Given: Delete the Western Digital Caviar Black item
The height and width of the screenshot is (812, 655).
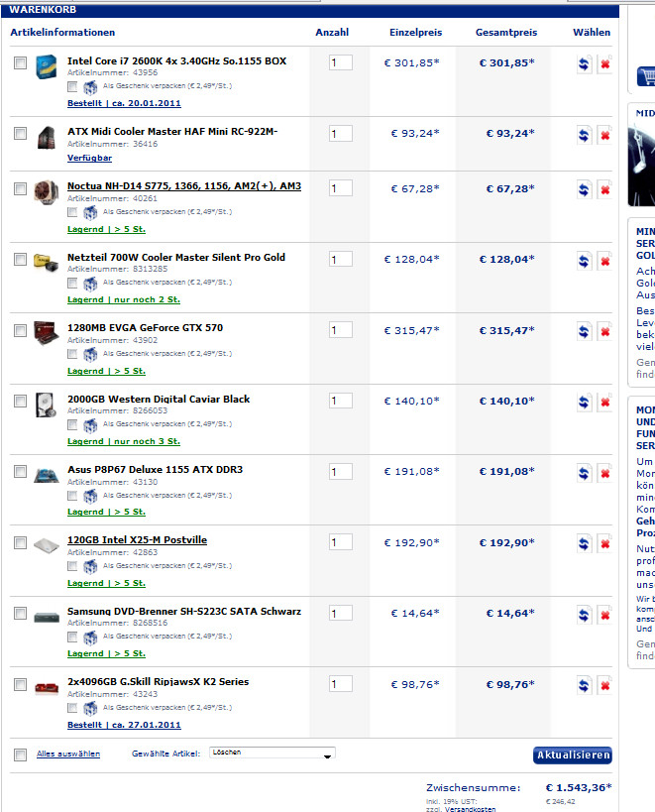Looking at the screenshot, I should point(604,402).
